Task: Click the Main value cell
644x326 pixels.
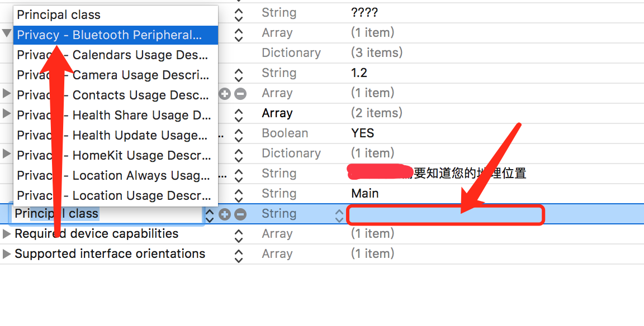Action: [x=364, y=194]
